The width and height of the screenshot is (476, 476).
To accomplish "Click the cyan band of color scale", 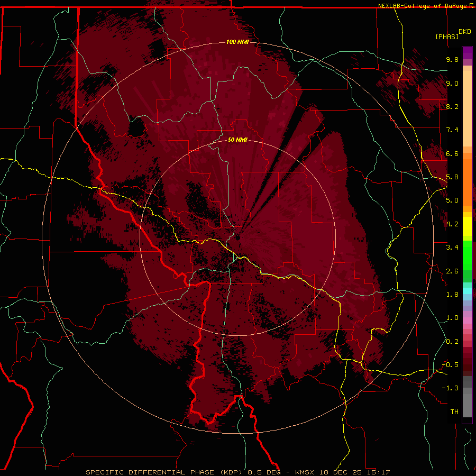I will (x=467, y=290).
